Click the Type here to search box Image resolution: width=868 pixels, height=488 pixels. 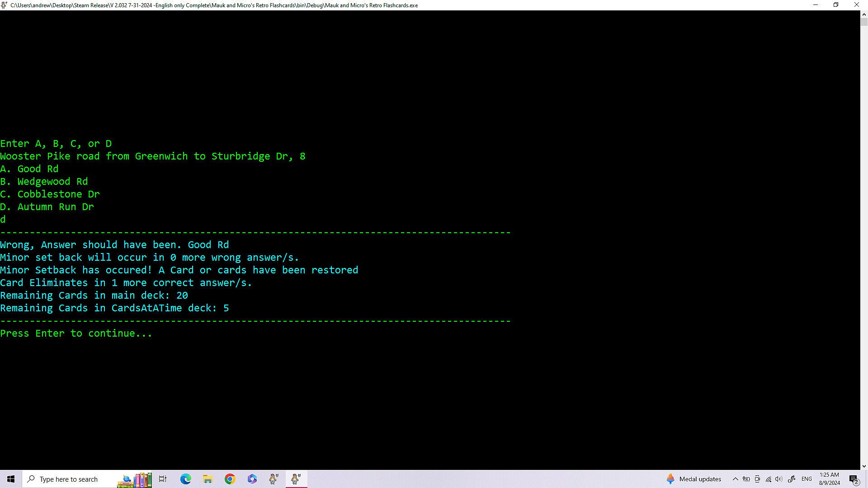pos(68,479)
